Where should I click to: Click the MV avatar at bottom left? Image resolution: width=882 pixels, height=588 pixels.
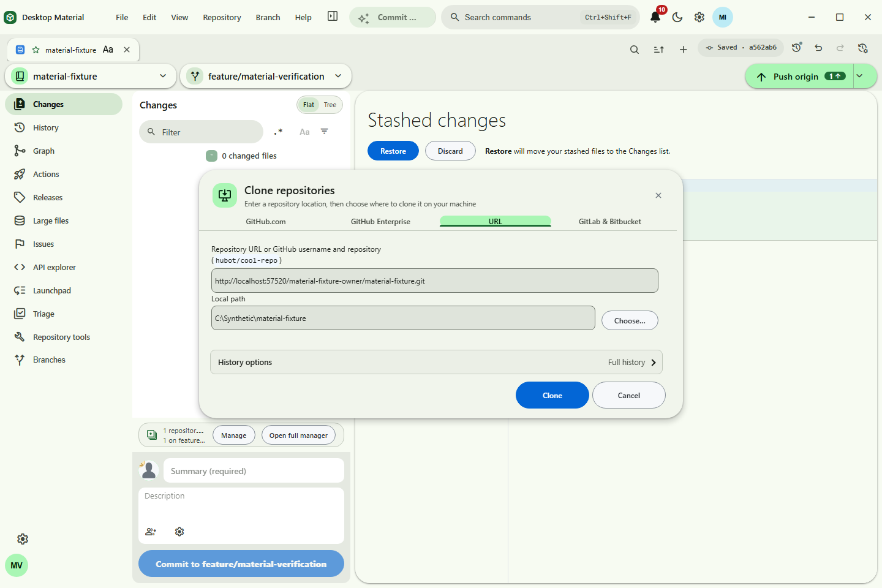point(17,565)
